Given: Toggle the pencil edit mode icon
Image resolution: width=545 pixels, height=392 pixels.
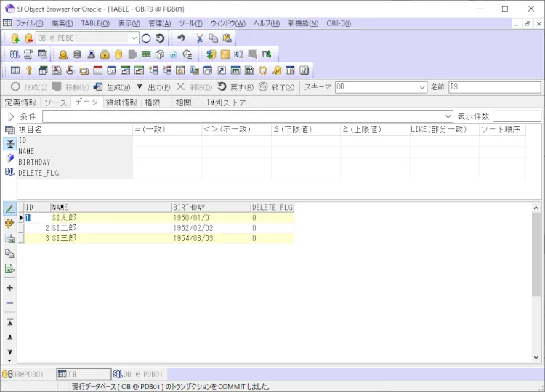Looking at the screenshot, I should pos(9,209).
